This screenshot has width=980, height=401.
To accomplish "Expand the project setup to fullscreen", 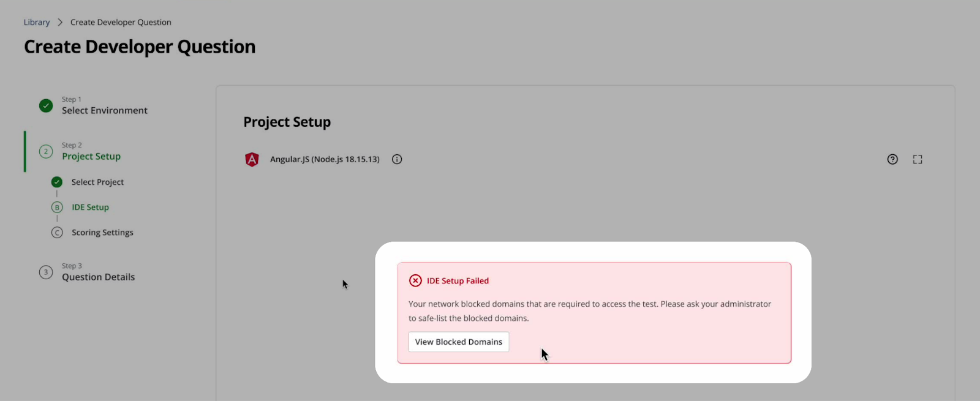I will tap(918, 159).
